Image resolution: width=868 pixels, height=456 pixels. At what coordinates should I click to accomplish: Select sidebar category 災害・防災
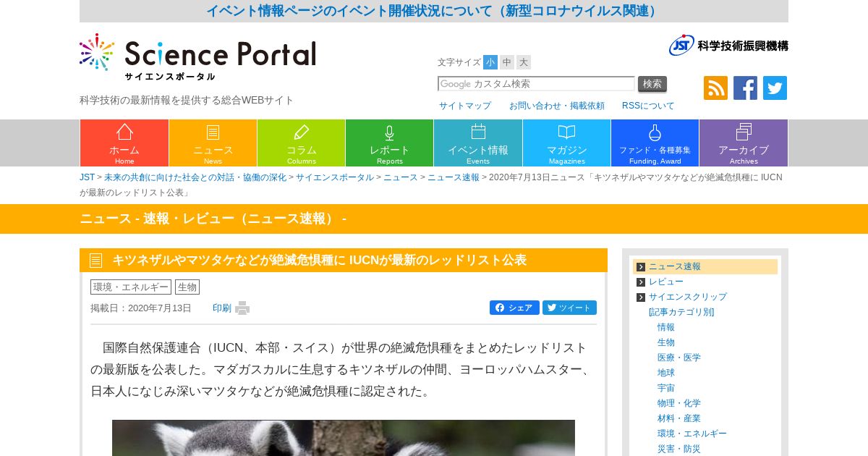[679, 449]
